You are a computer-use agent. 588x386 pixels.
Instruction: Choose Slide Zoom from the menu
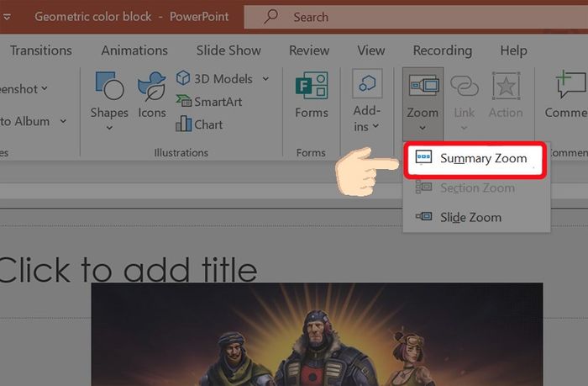tap(476, 217)
